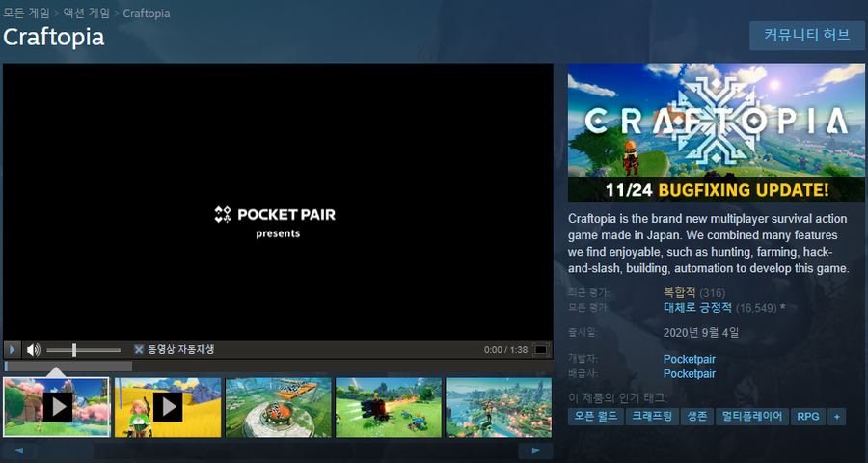Toggle fullscreen video mode icon
The image size is (868, 463).
click(541, 350)
